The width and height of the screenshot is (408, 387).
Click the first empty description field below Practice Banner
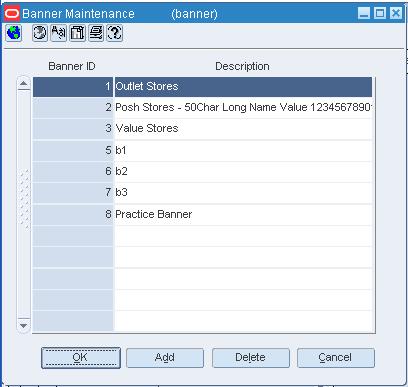(243, 236)
